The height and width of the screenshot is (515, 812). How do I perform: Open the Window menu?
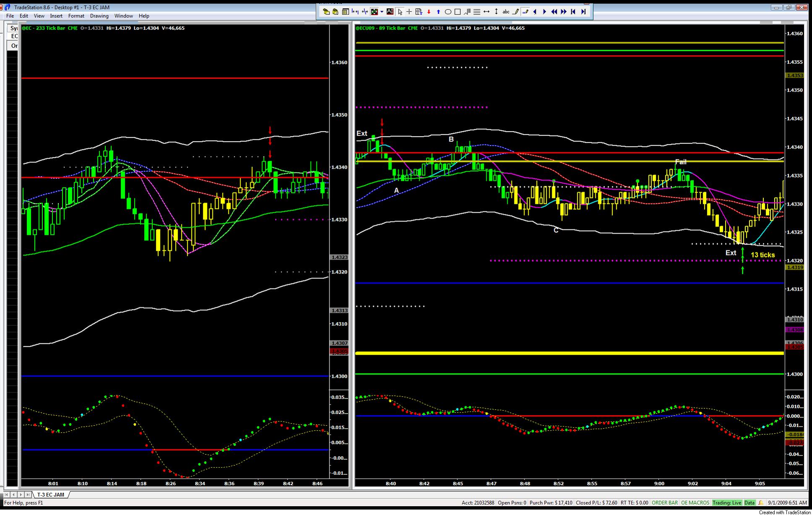124,16
